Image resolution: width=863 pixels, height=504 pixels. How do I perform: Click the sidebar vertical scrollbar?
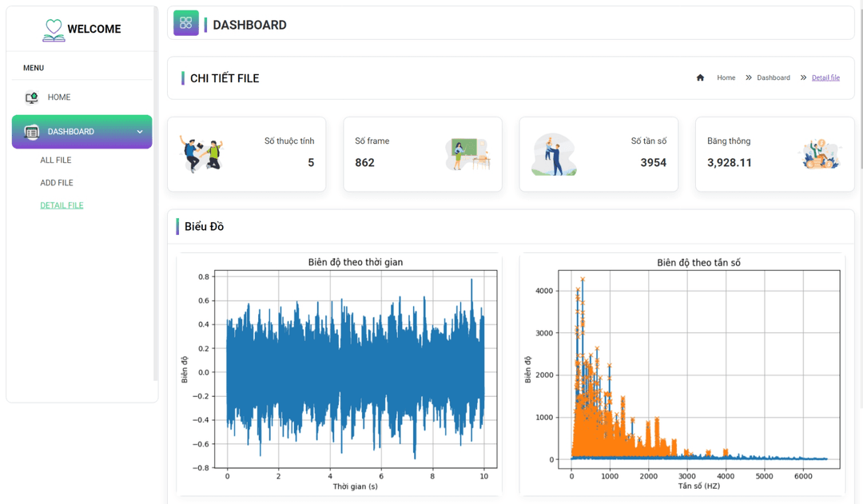(156, 192)
